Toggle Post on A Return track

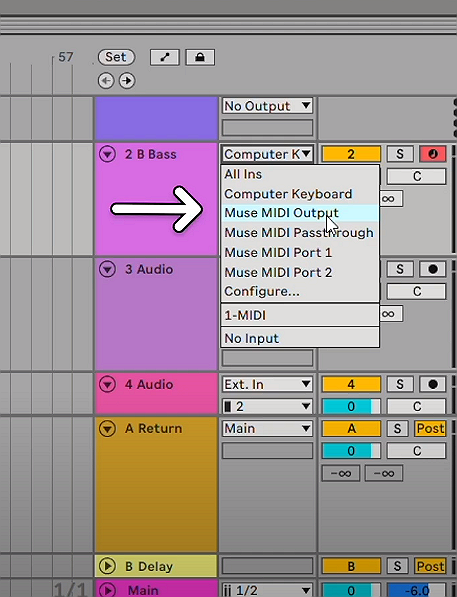(430, 429)
